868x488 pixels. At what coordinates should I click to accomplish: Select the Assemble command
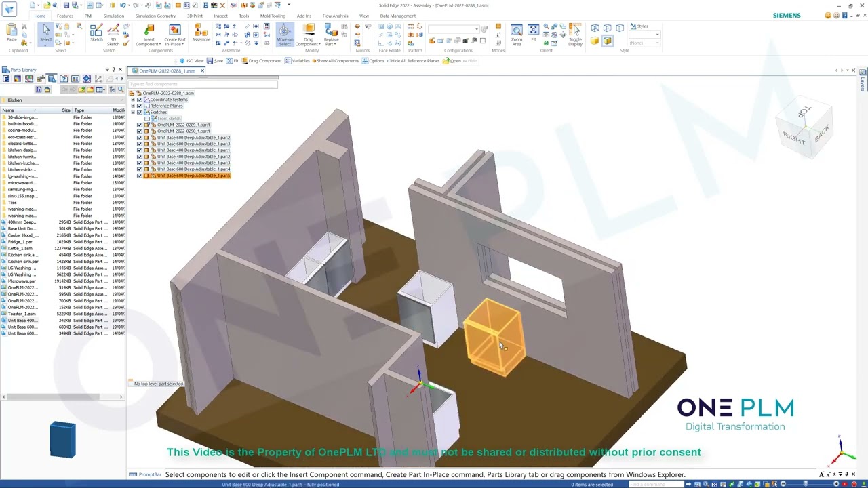[x=201, y=33]
